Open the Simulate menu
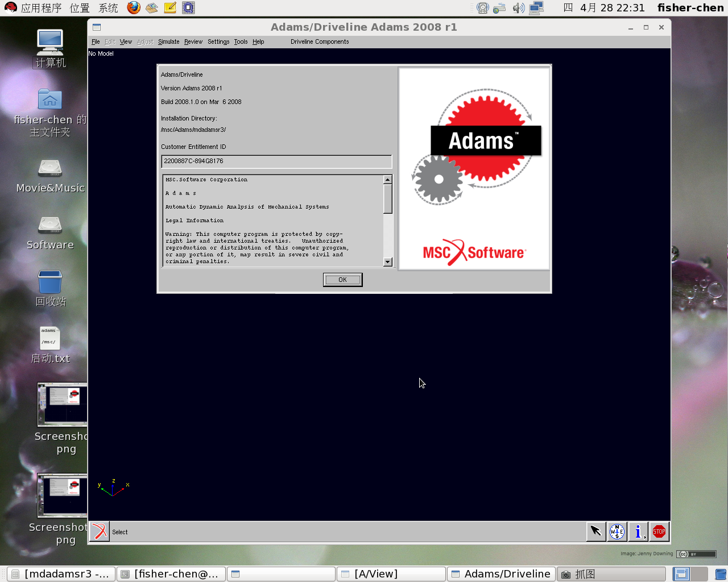 (168, 41)
